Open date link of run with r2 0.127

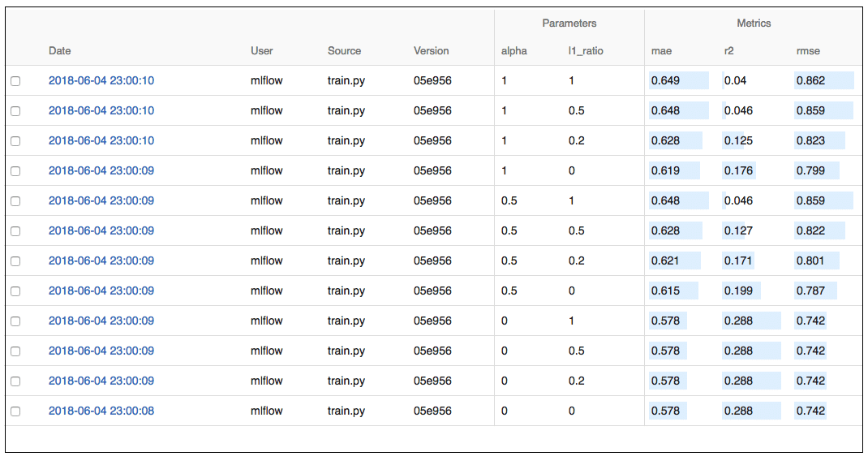(101, 230)
